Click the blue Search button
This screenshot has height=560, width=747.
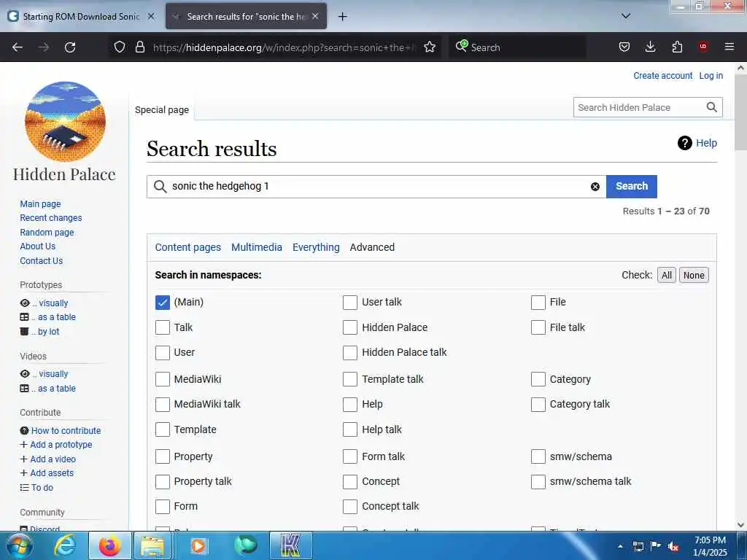(632, 187)
